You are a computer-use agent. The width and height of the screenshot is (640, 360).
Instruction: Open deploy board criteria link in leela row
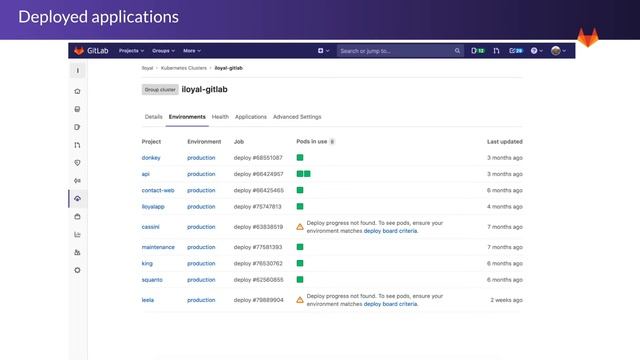click(x=390, y=304)
